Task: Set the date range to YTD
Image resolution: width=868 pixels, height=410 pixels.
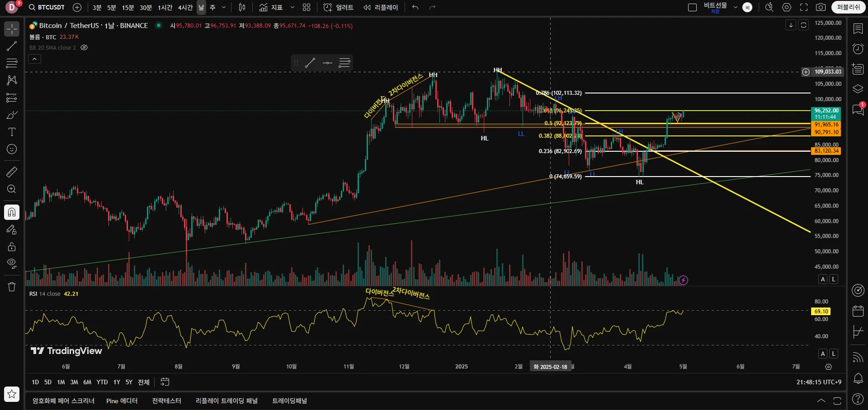Action: point(102,382)
